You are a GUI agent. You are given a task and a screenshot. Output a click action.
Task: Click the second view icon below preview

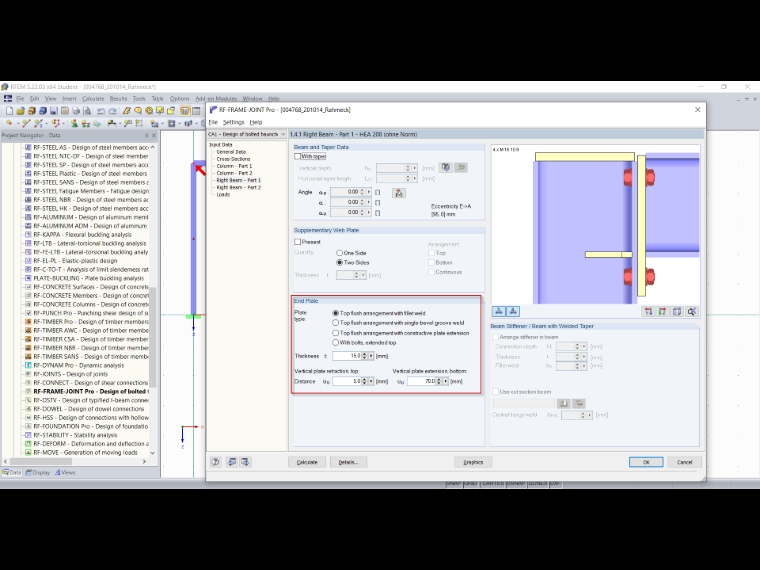513,312
